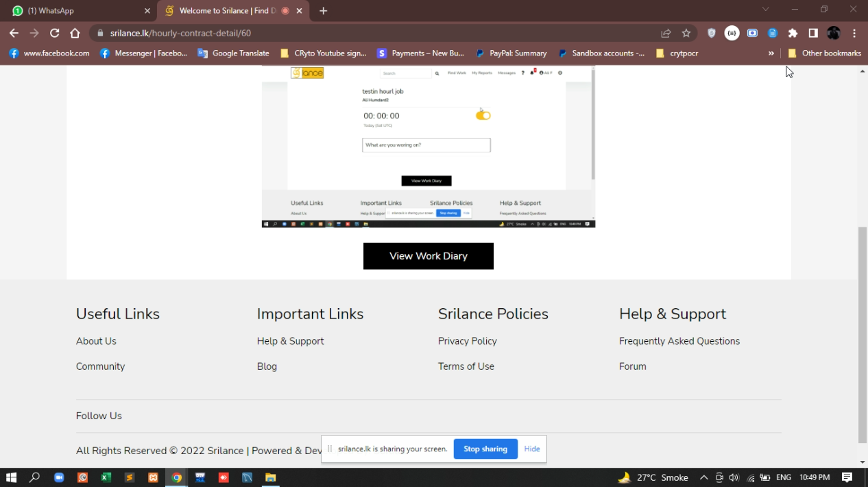Navigate back to the previous page

click(14, 33)
